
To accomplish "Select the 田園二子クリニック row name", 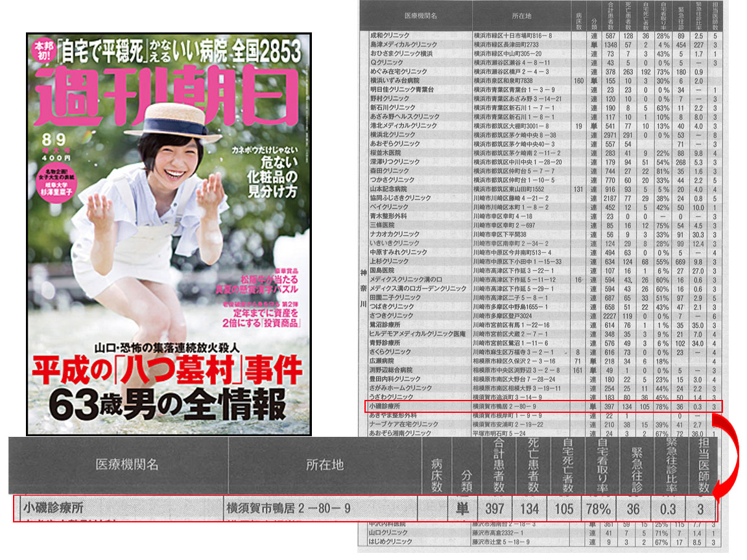I will click(396, 297).
